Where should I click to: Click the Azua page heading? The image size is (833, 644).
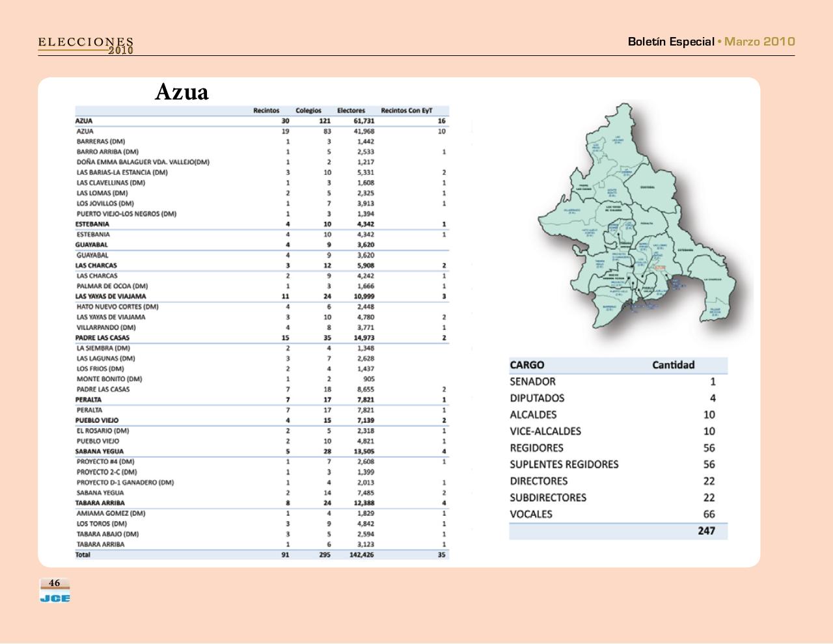[x=182, y=92]
